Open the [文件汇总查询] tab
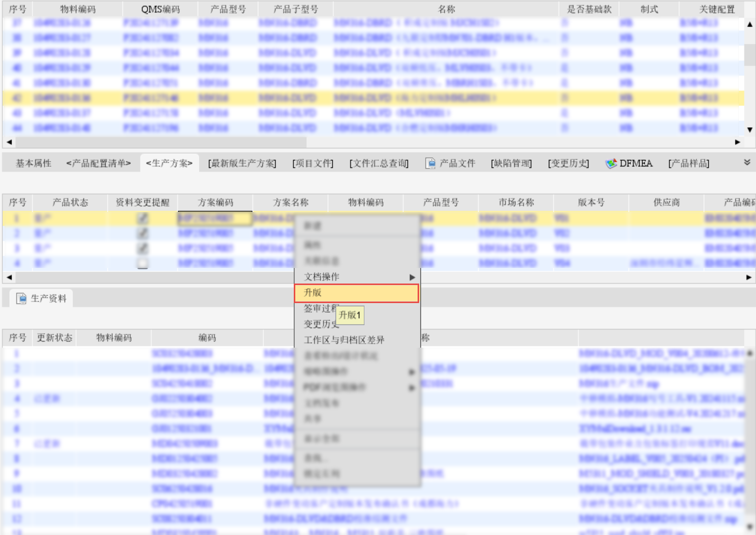The width and height of the screenshot is (756, 535). tap(379, 163)
